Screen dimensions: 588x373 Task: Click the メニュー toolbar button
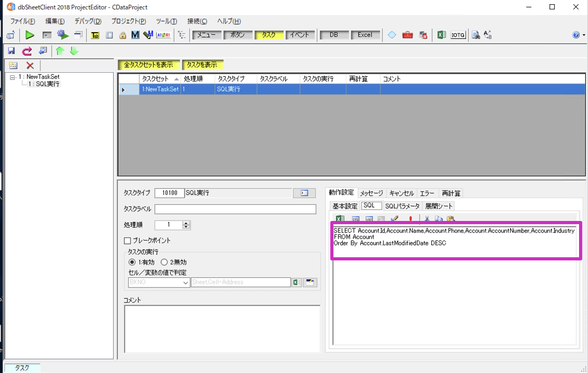(x=206, y=35)
